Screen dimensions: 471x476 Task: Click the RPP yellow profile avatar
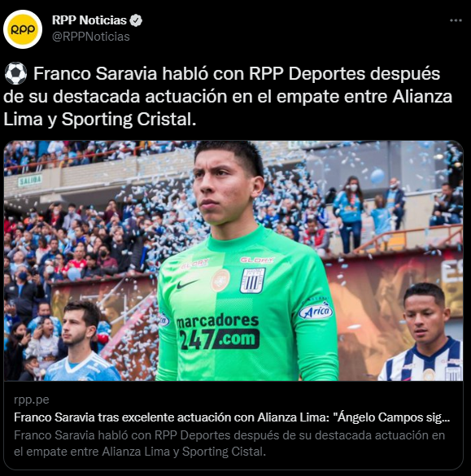23,29
